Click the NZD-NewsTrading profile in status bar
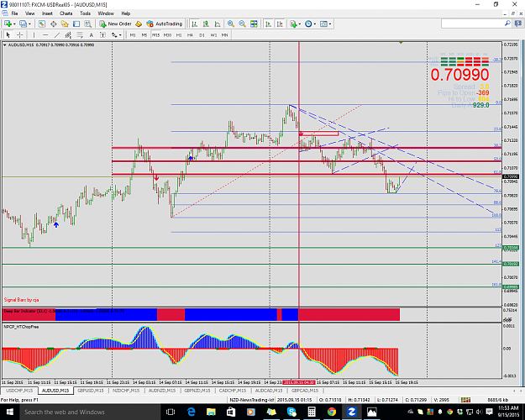The width and height of the screenshot is (525, 420). (x=251, y=400)
